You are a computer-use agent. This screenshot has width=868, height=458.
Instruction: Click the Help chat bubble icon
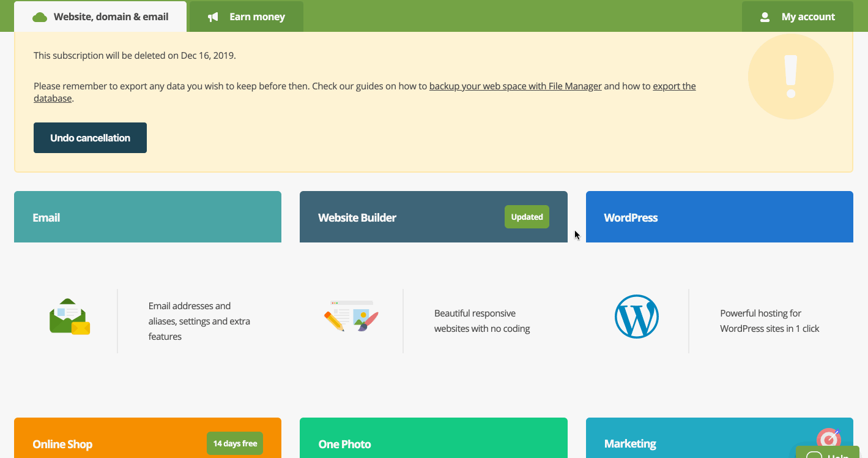coord(814,455)
